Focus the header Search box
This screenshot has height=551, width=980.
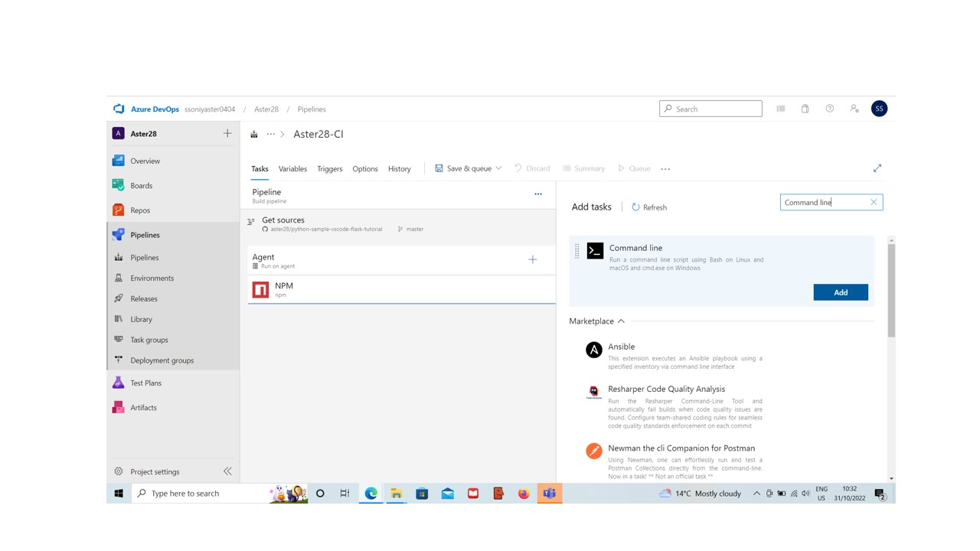(x=710, y=109)
